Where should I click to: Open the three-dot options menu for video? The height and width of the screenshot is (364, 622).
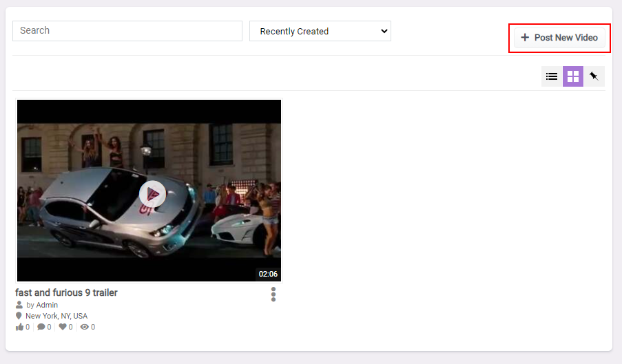click(x=273, y=295)
